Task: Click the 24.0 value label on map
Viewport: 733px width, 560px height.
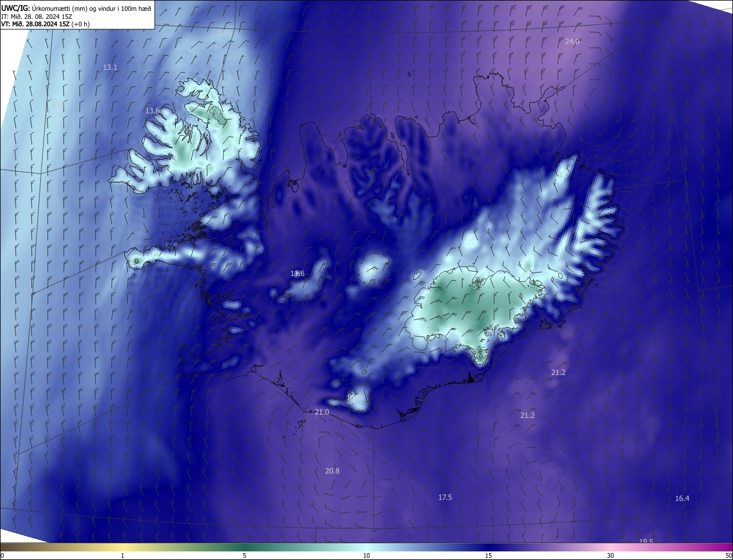Action: 572,41
